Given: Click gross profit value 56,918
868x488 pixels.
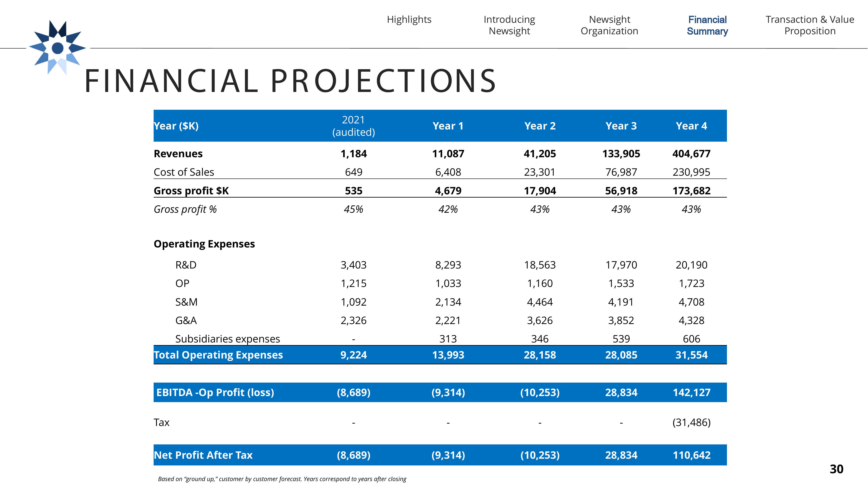Looking at the screenshot, I should click(621, 191).
